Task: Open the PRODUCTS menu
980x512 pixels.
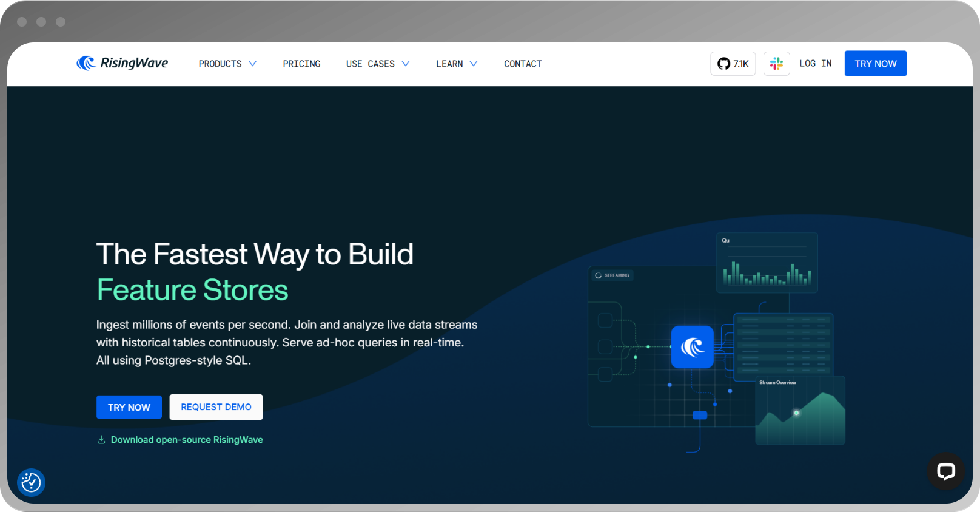Action: (220, 64)
